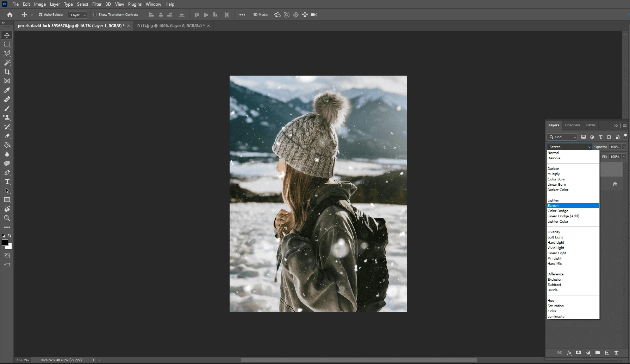
Task: Toggle pixel layer filter in Layers panel
Action: click(584, 137)
